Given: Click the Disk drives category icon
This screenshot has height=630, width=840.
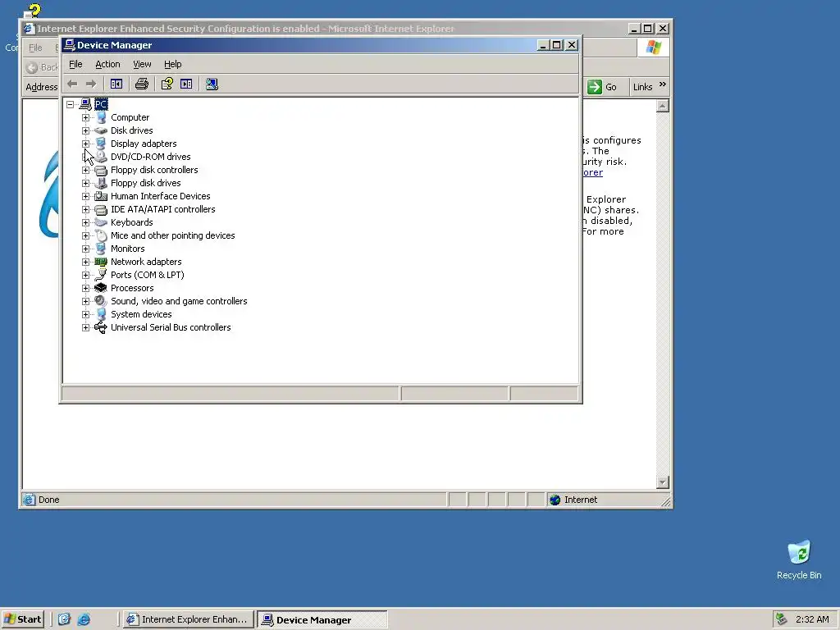Looking at the screenshot, I should pos(101,130).
